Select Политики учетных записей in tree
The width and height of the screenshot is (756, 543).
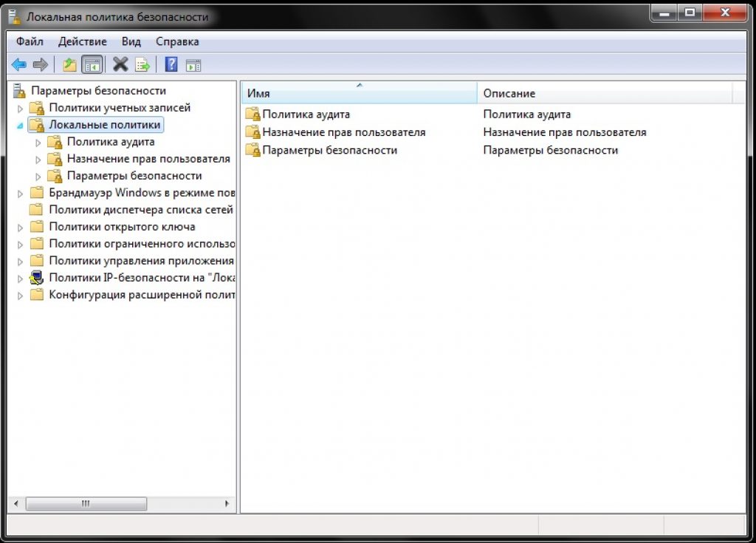(120, 108)
